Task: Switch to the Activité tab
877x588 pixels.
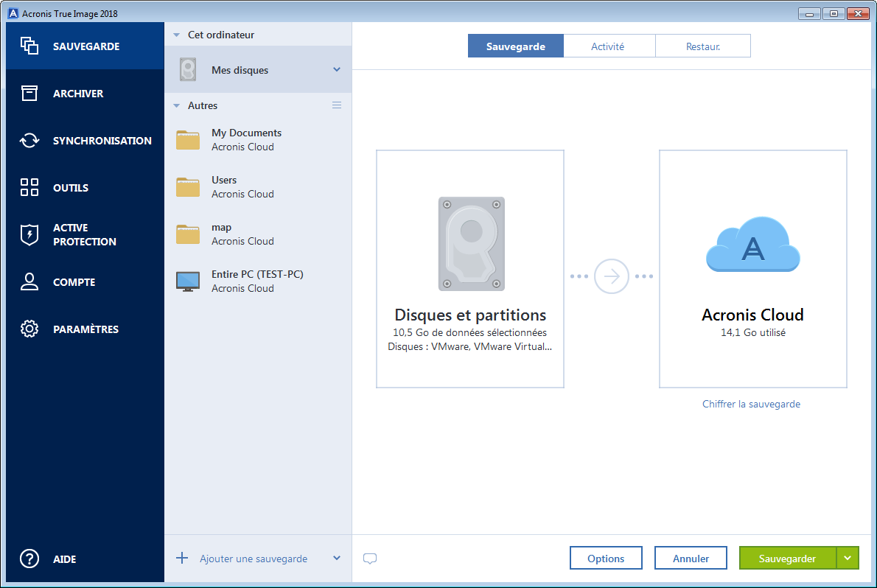Action: [x=609, y=45]
